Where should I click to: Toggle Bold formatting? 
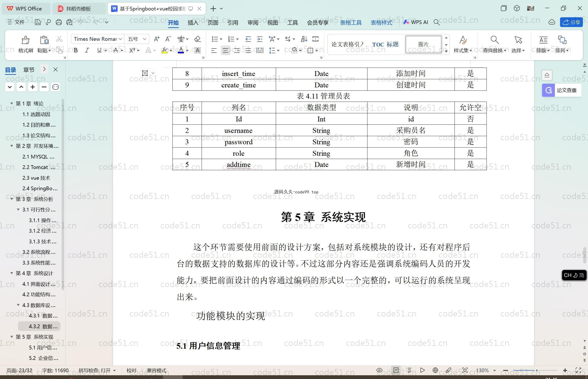pyautogui.click(x=76, y=50)
